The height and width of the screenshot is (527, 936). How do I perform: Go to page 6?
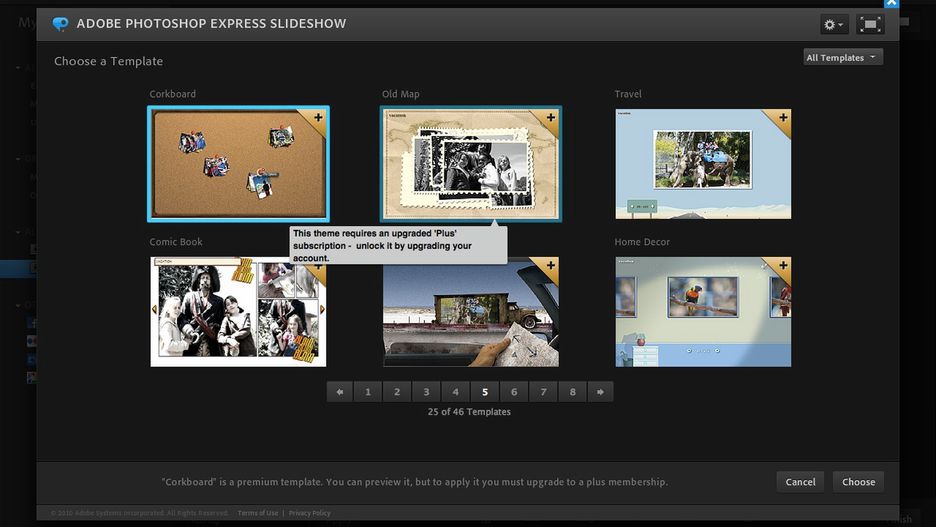[514, 392]
